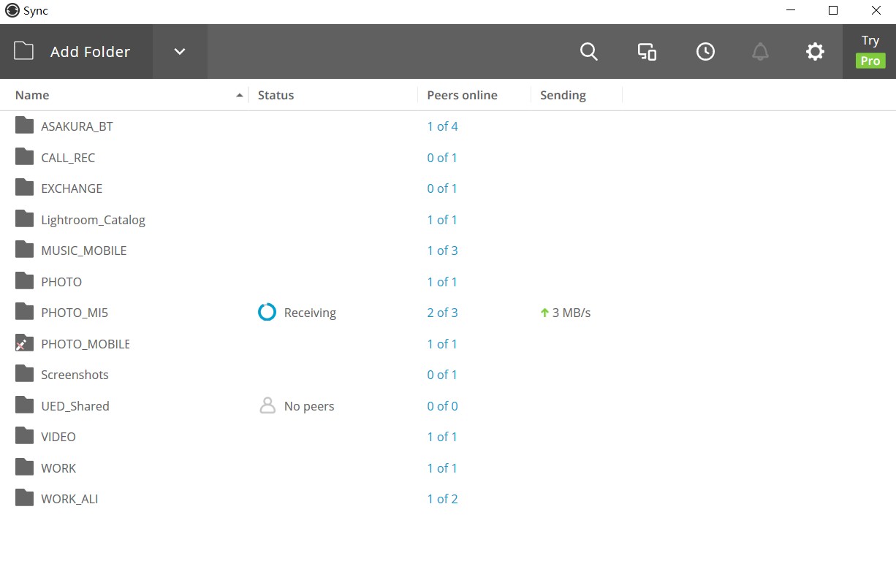The width and height of the screenshot is (896, 588).
Task: Select the PHOTO_MOBILE folder name
Action: click(x=86, y=344)
